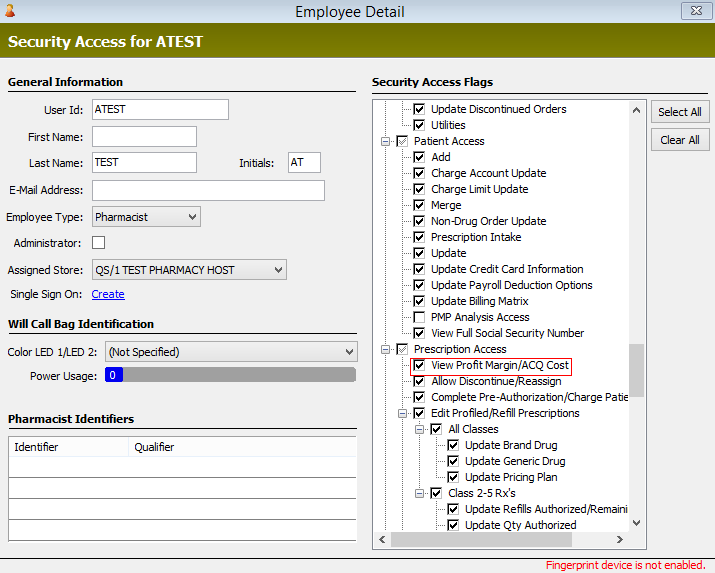This screenshot has height=573, width=715.
Task: Collapse the All Classes tree node
Action: click(x=420, y=429)
